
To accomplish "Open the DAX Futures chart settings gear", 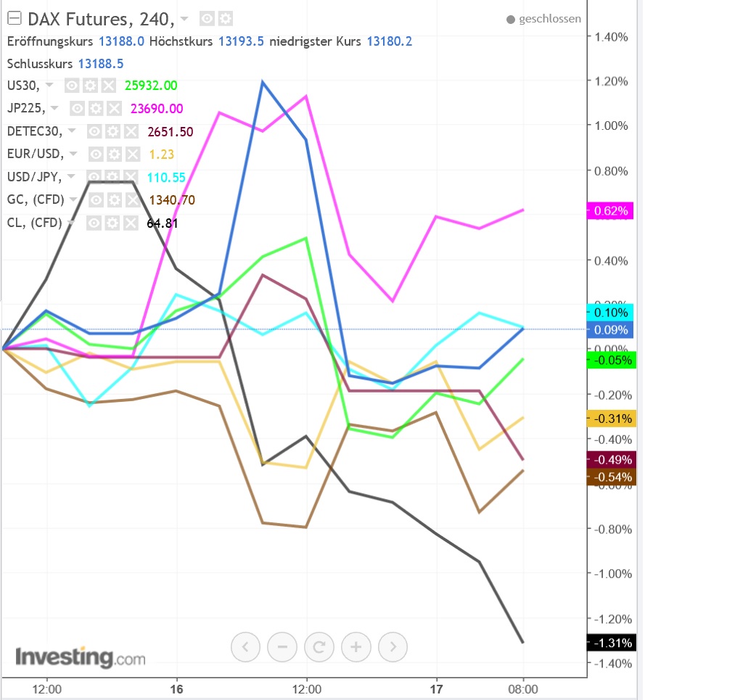I will click(x=227, y=19).
